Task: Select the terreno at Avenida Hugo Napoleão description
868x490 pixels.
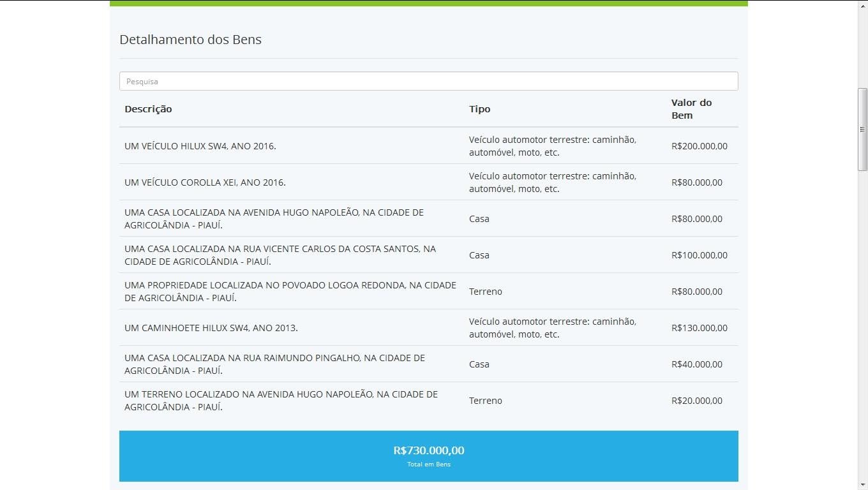Action: [x=281, y=401]
